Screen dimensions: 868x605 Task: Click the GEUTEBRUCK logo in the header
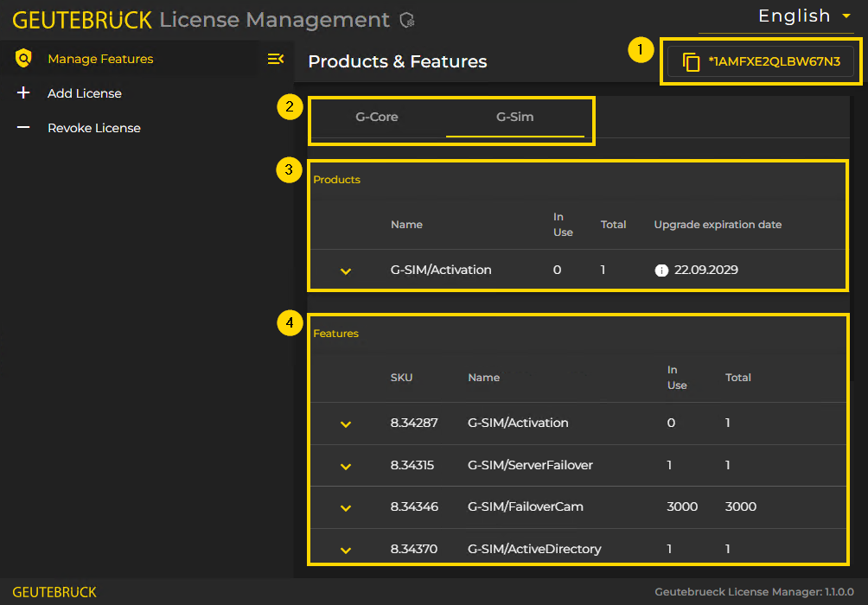tap(82, 20)
